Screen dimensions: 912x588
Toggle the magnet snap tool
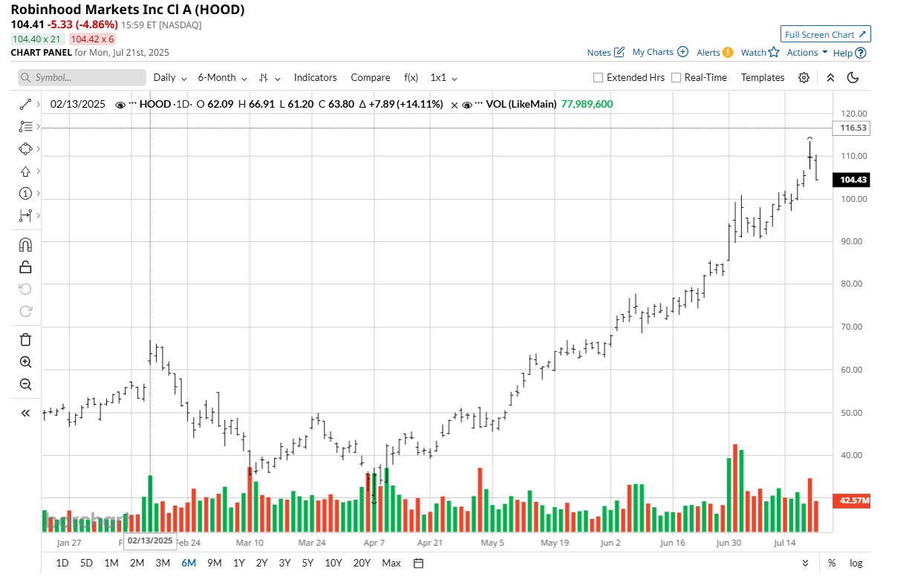coord(25,245)
